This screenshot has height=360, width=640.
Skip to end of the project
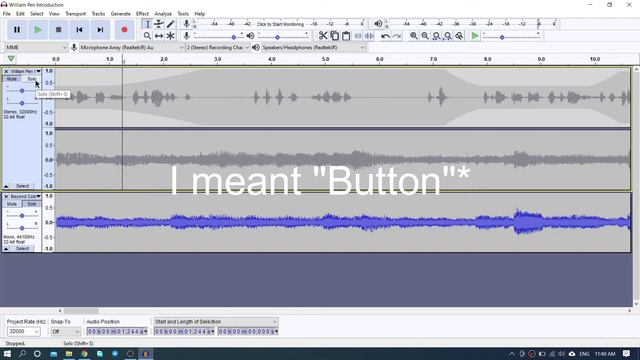pos(100,30)
